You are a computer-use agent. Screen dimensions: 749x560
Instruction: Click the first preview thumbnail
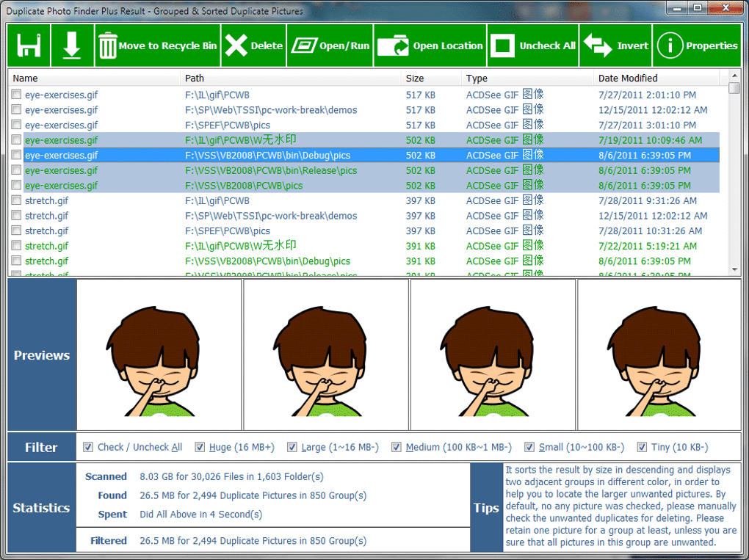[x=159, y=354]
